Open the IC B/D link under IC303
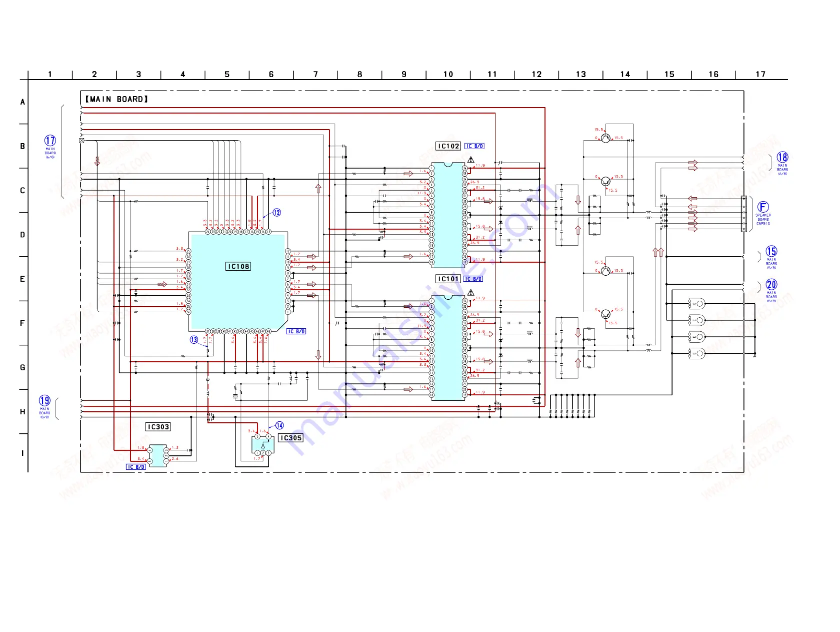The height and width of the screenshot is (632, 840). point(135,467)
